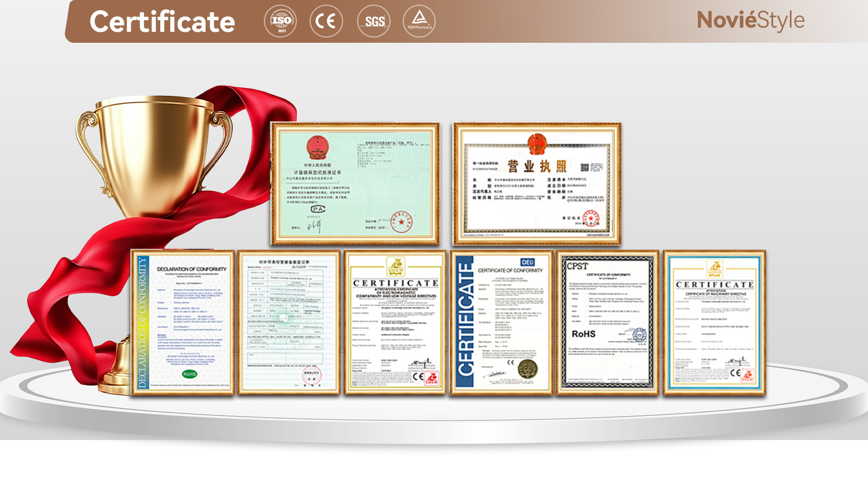Click the TÜV Rheinland badge icon
The width and height of the screenshot is (868, 488).
pyautogui.click(x=419, y=21)
